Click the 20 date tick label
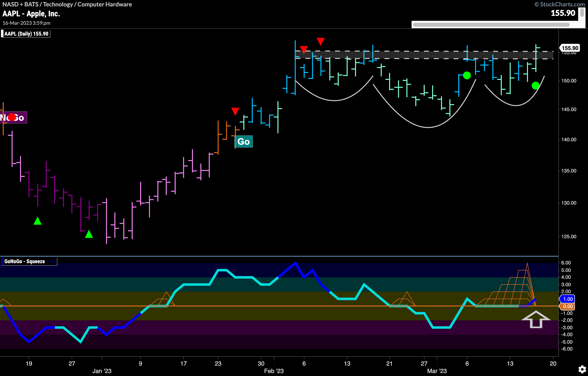 point(553,364)
